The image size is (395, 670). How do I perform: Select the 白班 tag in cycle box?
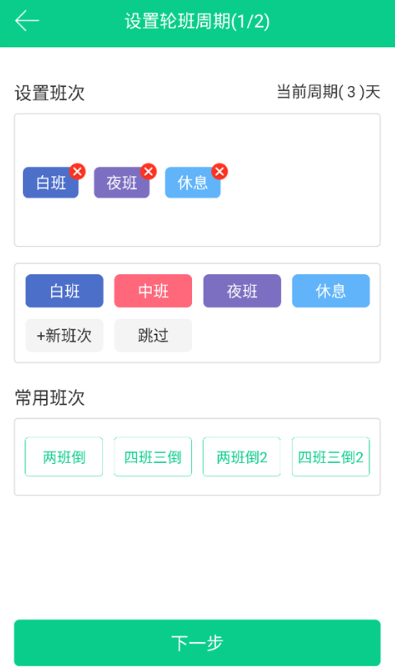(x=50, y=183)
